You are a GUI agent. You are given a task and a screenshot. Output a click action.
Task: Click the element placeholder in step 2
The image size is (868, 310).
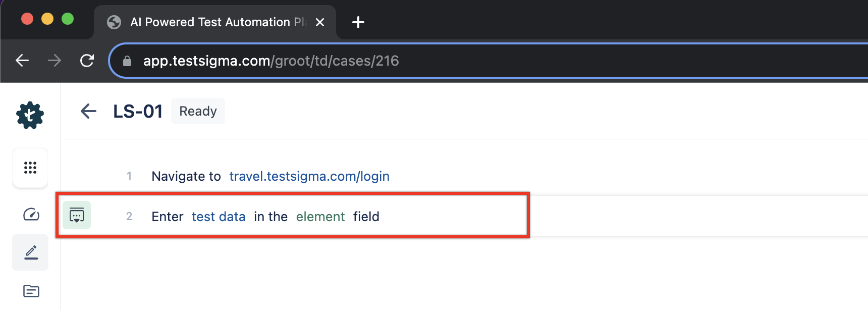320,217
